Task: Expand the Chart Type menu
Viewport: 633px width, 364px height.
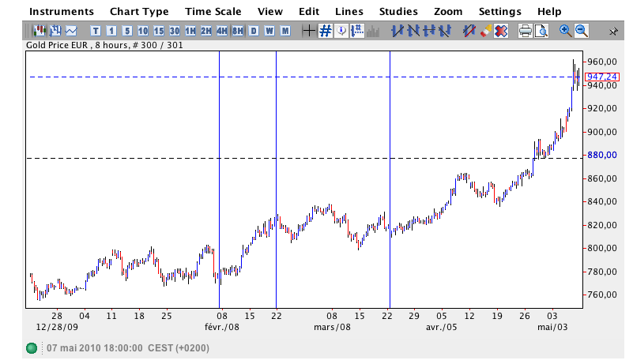Action: 139,11
